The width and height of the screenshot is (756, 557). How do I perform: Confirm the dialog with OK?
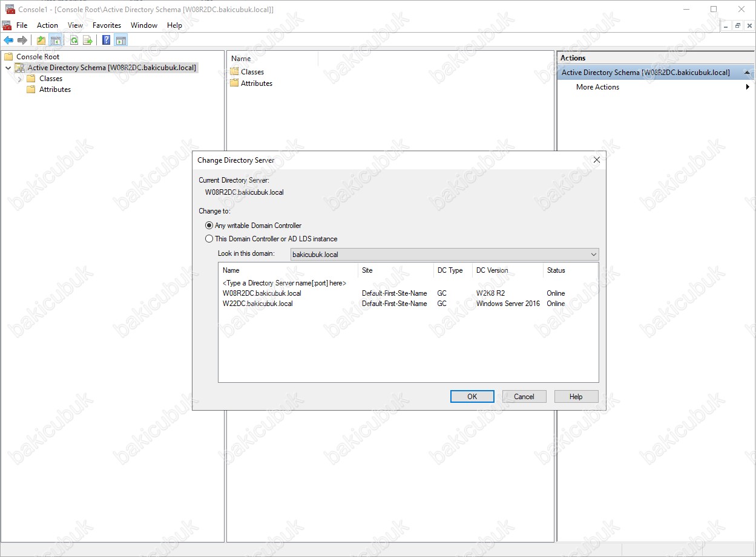(472, 397)
